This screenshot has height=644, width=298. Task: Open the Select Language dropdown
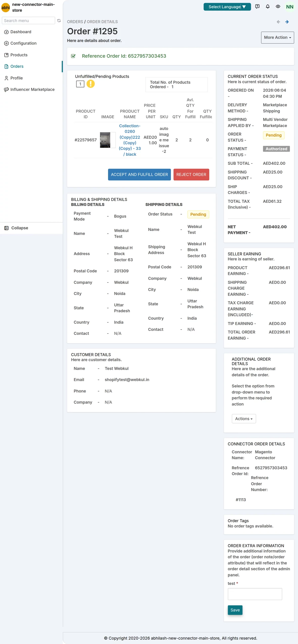[227, 7]
